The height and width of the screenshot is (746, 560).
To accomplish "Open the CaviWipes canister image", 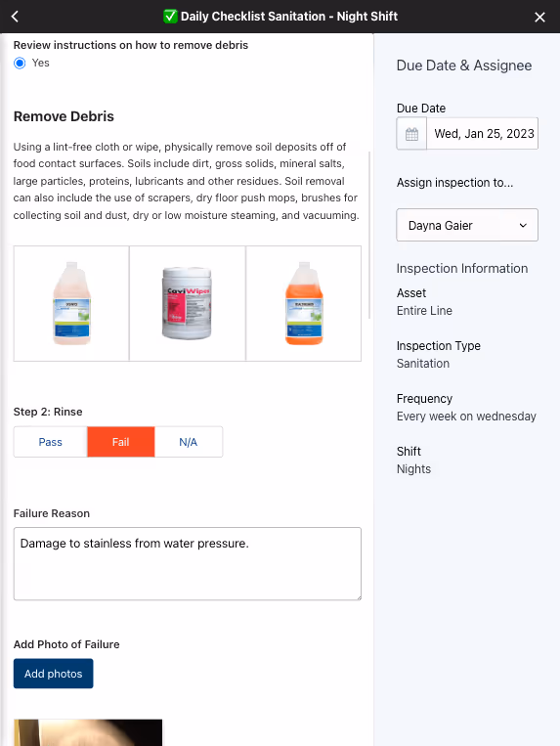I will pyautogui.click(x=188, y=303).
